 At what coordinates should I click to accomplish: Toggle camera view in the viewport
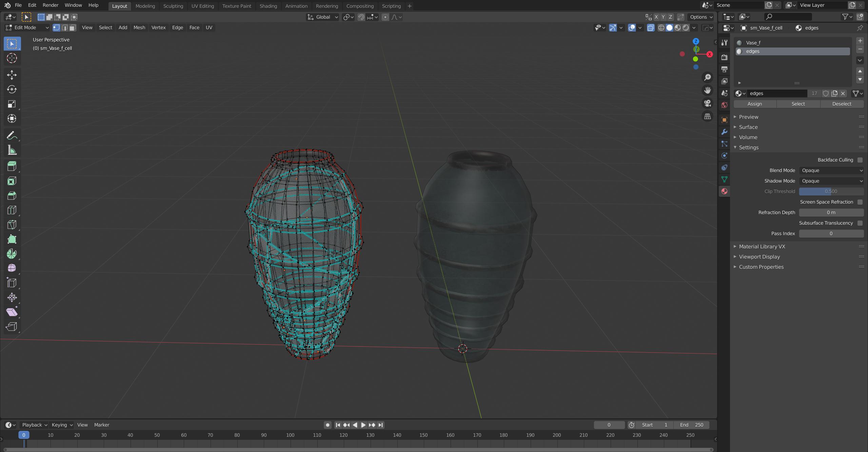(707, 103)
